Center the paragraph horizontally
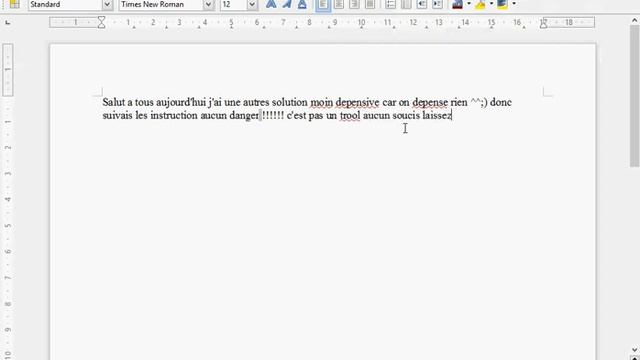The height and width of the screenshot is (360, 640). 339,4
